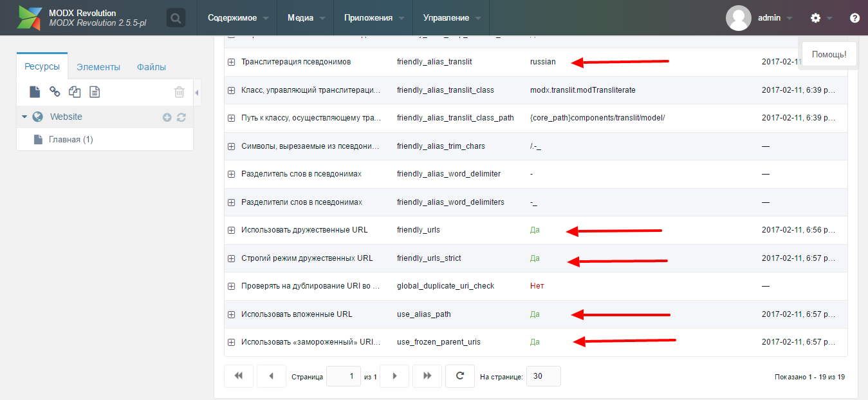Click the russian value of friendly_alias_translit
The height and width of the screenshot is (400, 868).
pos(542,62)
